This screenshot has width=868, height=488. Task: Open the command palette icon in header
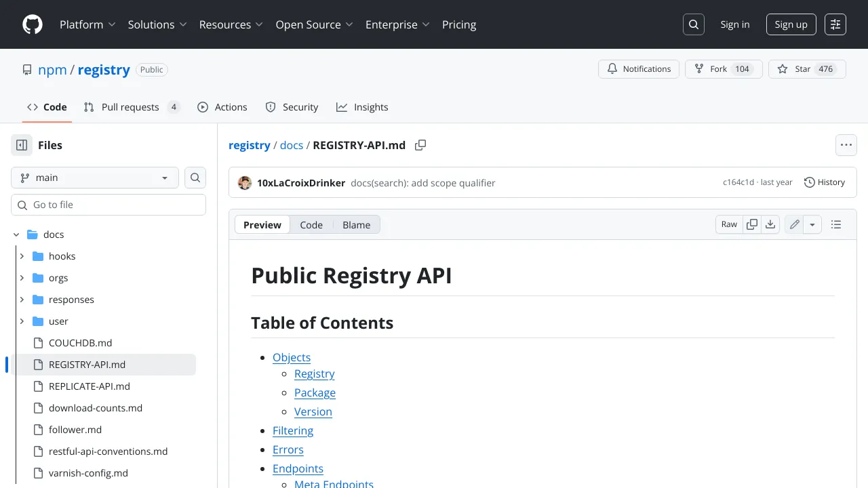(x=835, y=24)
